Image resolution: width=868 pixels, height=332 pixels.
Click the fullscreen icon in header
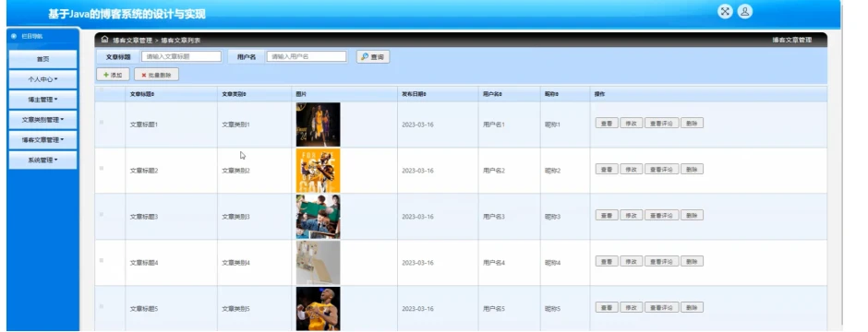point(725,12)
